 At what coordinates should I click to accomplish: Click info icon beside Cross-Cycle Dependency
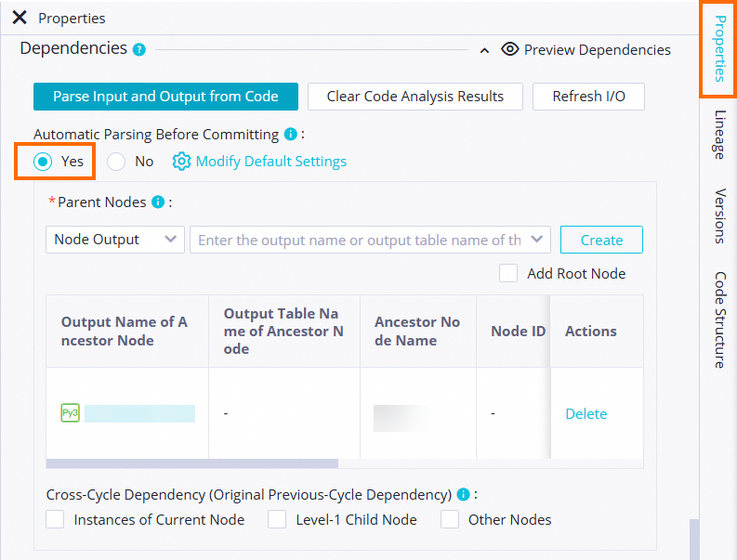[x=464, y=495]
